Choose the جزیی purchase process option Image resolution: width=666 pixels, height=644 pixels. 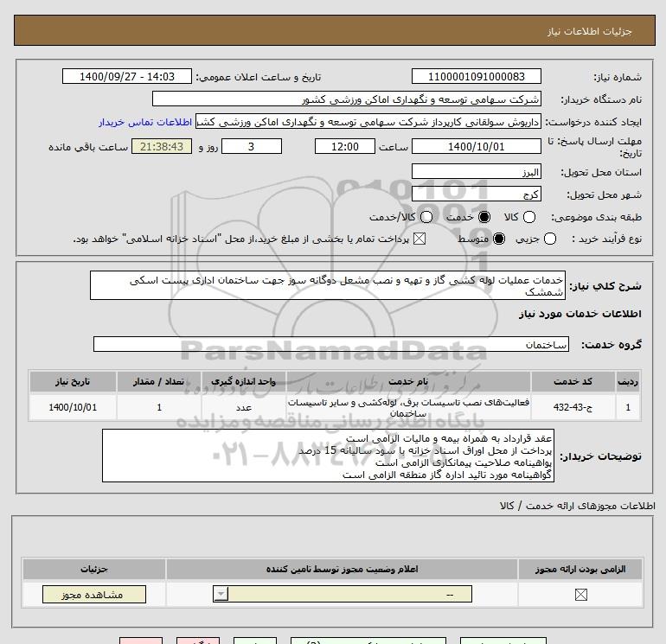[x=549, y=239]
